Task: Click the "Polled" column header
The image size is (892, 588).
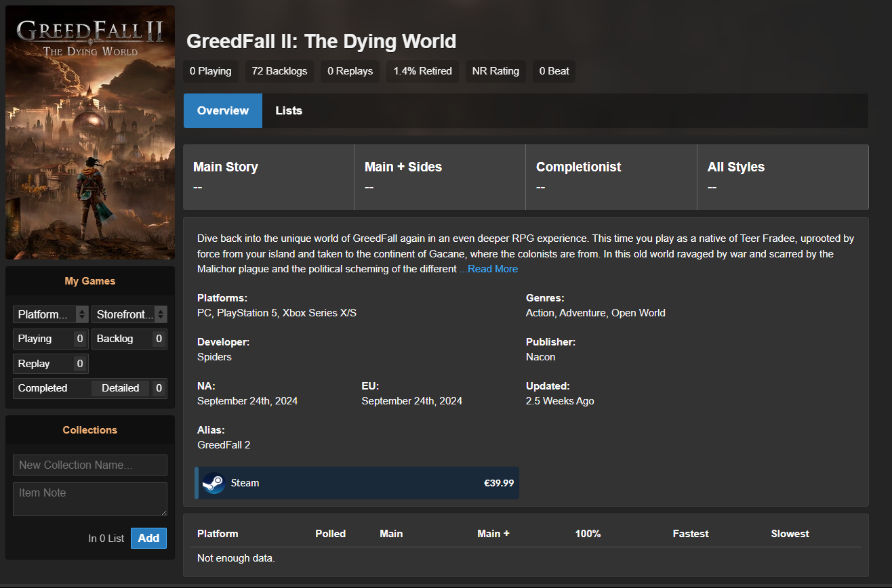Action: tap(331, 534)
